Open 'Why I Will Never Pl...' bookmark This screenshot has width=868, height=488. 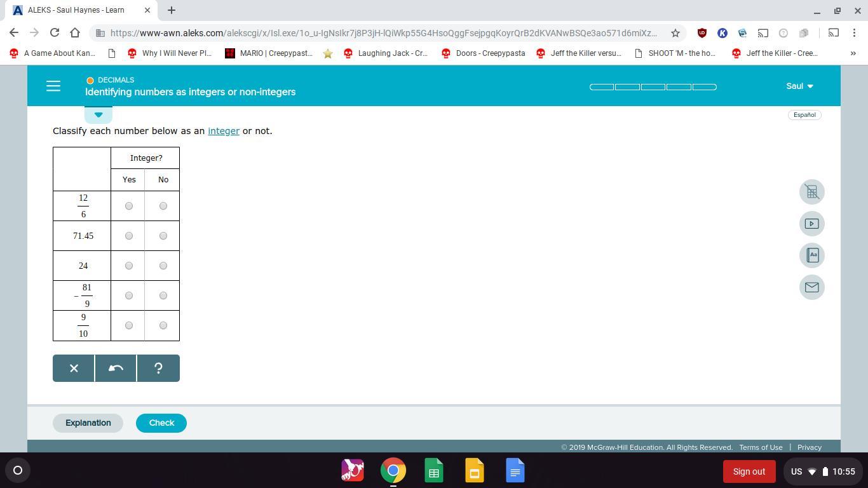[x=170, y=53]
